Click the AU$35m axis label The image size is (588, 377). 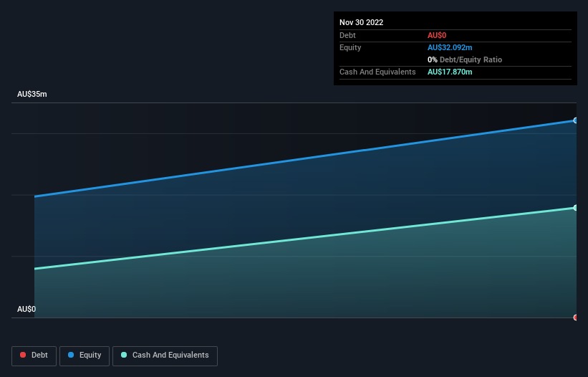(x=32, y=94)
